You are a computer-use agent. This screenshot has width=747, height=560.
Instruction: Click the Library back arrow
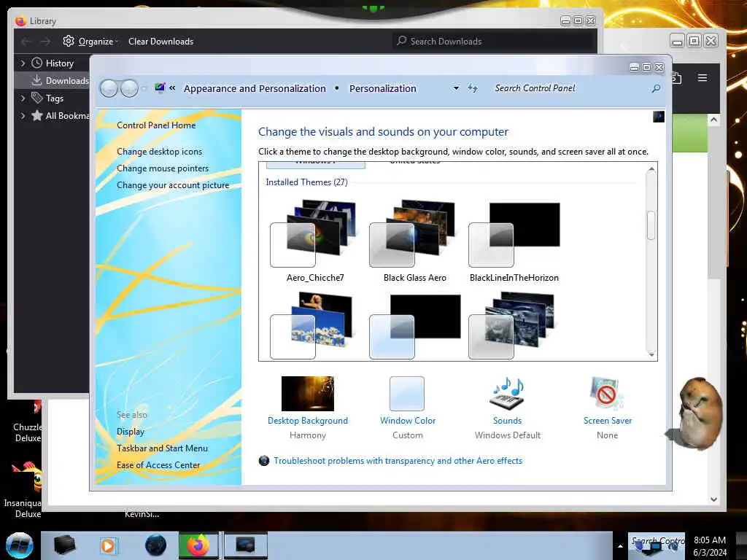pos(26,42)
